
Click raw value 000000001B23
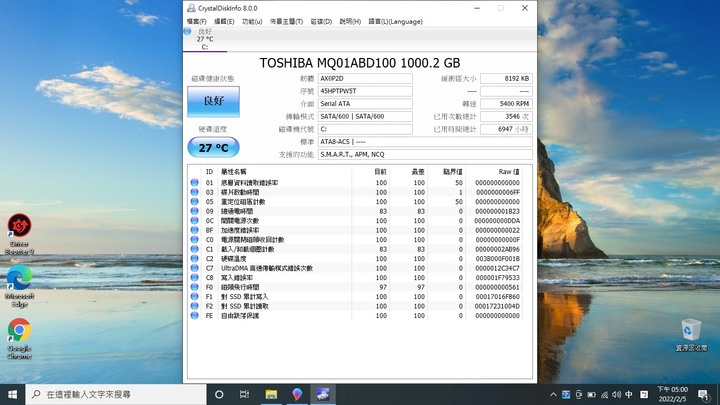pos(497,211)
